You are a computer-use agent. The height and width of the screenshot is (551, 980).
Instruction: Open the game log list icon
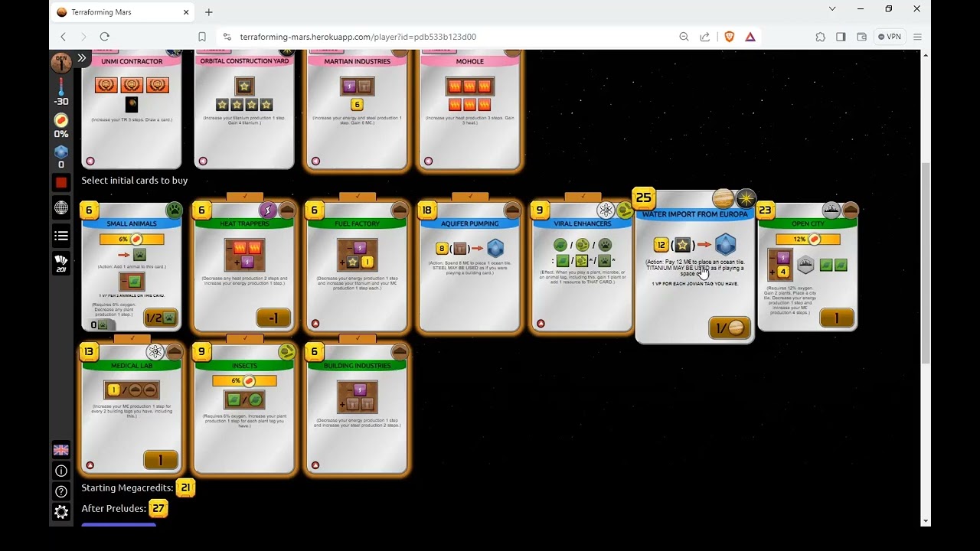coord(61,236)
